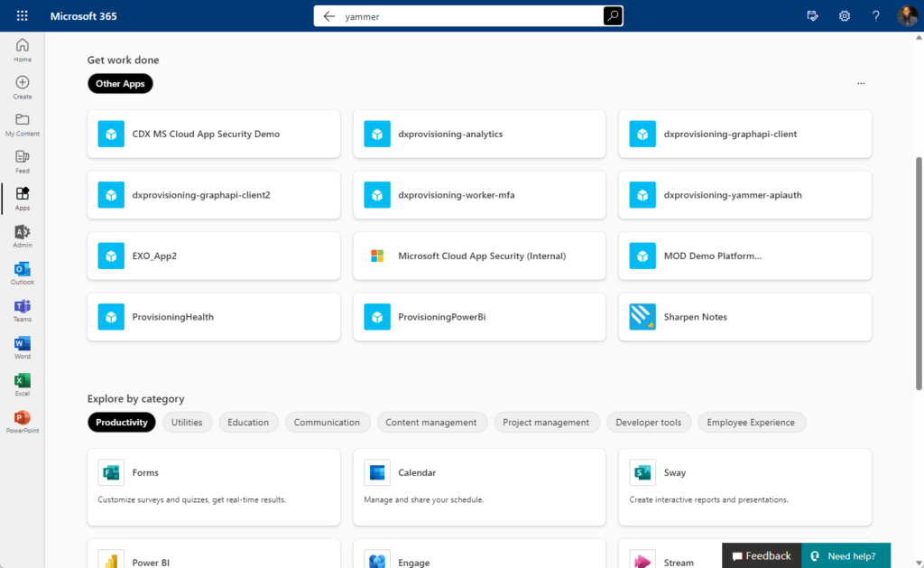Select the Communication category
The height and width of the screenshot is (568, 924).
(327, 423)
